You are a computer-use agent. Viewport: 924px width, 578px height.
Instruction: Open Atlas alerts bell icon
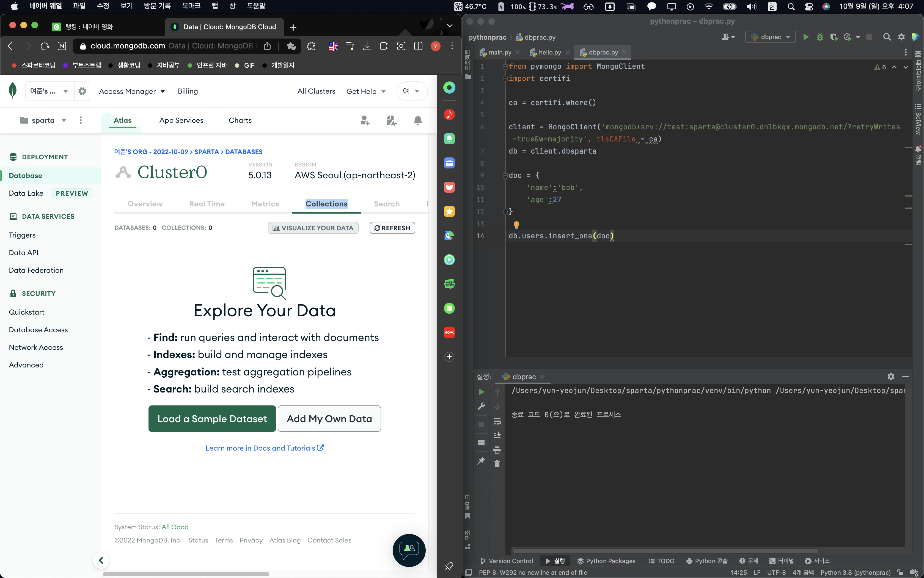(x=418, y=121)
